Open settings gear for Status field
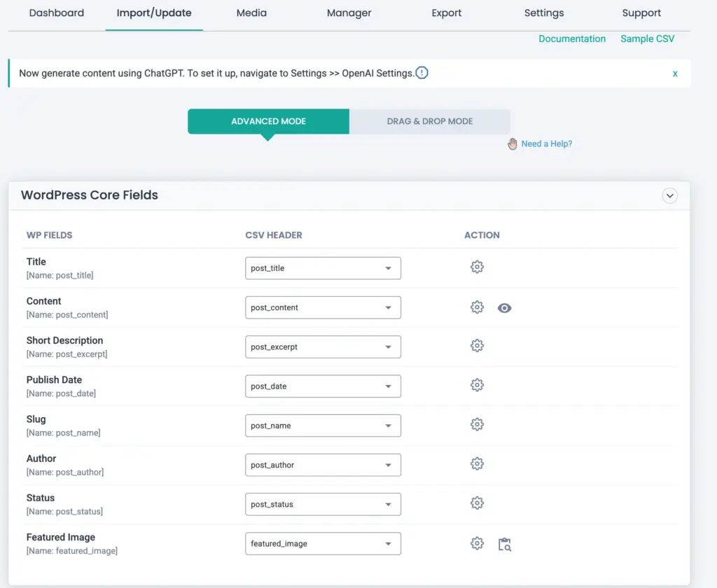Screen dimensions: 717x588 click(x=477, y=503)
